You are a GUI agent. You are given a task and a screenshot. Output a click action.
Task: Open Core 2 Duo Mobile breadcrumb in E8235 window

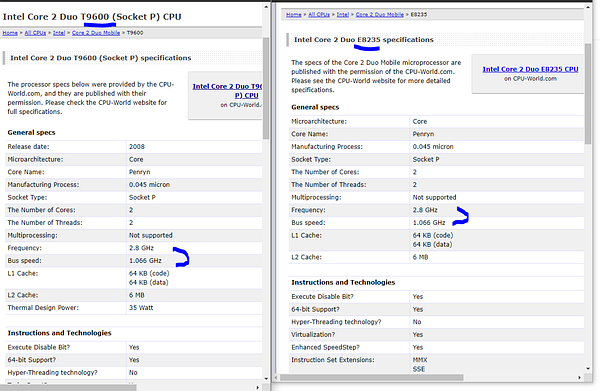[x=380, y=15]
